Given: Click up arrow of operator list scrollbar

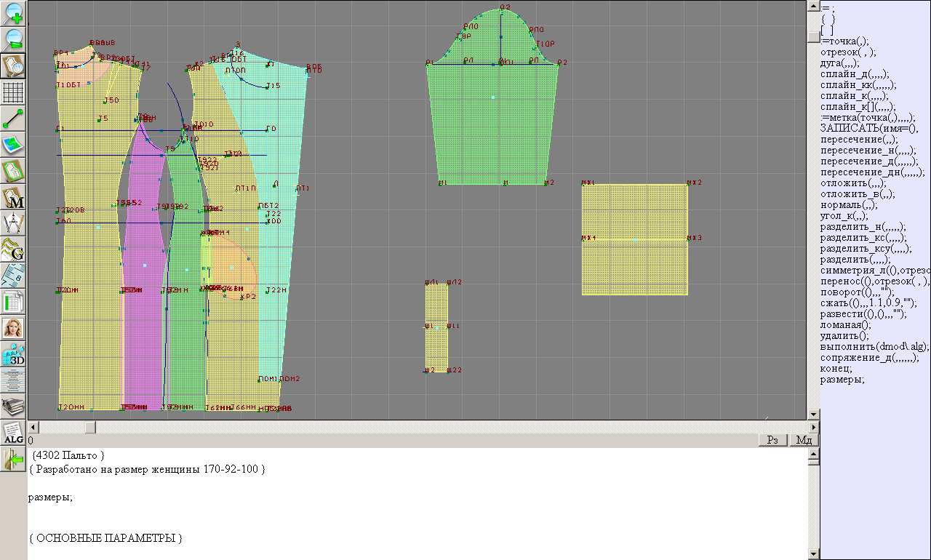Looking at the screenshot, I should (x=813, y=6).
